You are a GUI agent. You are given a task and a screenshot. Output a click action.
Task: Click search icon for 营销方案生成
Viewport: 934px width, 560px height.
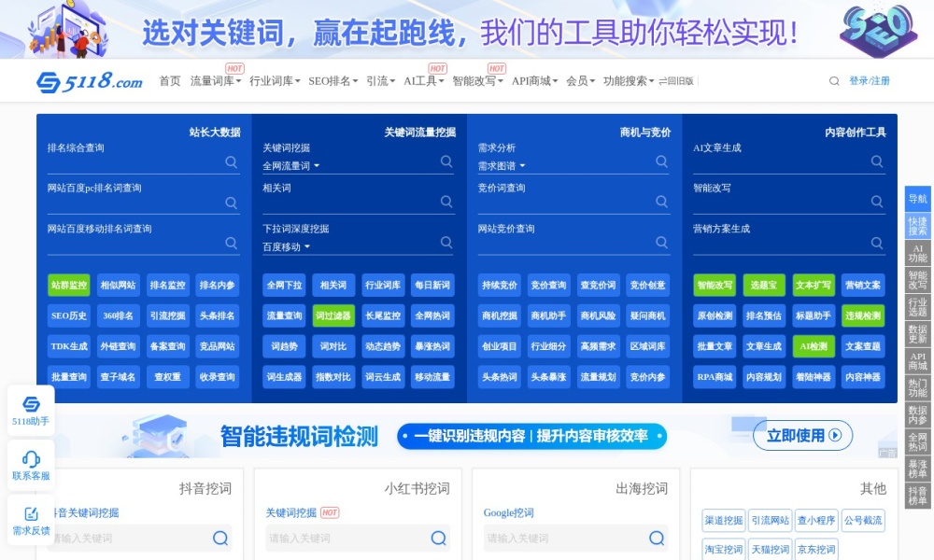[x=877, y=243]
